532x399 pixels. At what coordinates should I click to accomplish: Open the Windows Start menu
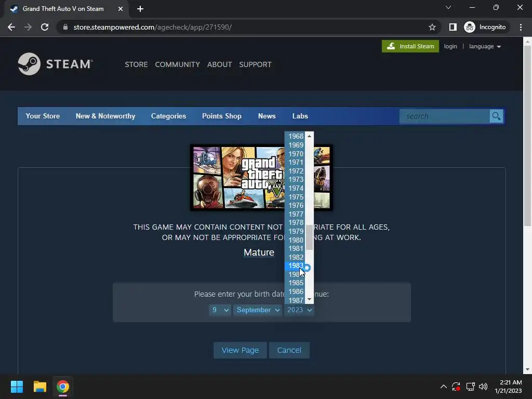17,387
